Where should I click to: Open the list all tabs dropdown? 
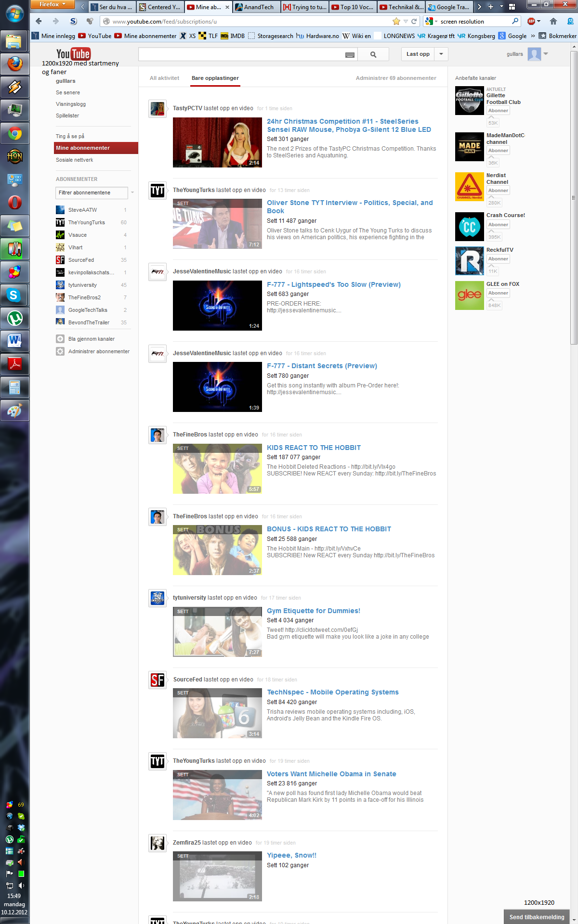(501, 7)
